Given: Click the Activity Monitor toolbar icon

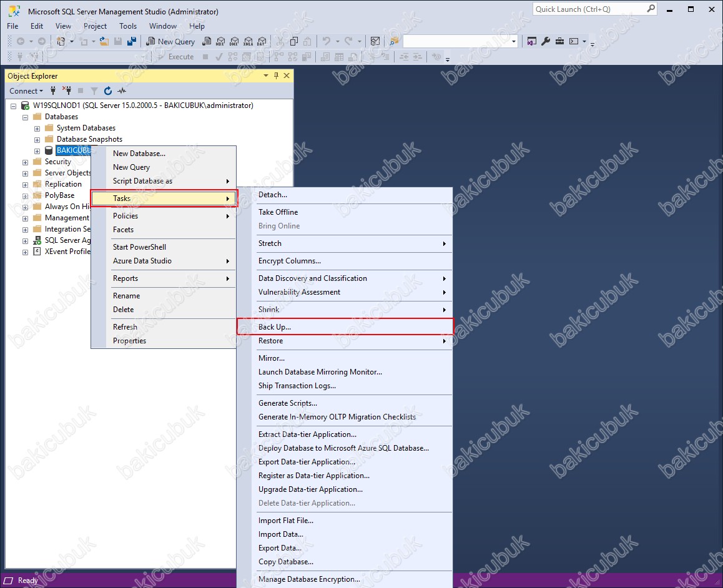Looking at the screenshot, I should point(375,41).
